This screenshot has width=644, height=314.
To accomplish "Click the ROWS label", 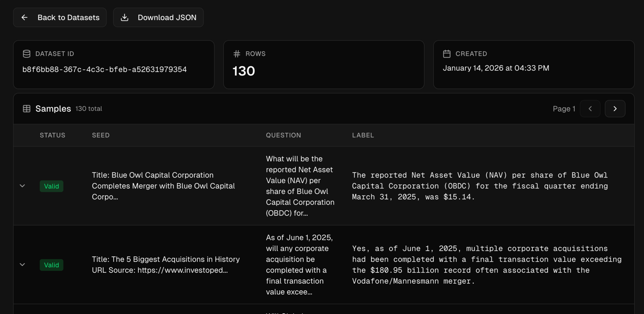I will click(x=256, y=54).
